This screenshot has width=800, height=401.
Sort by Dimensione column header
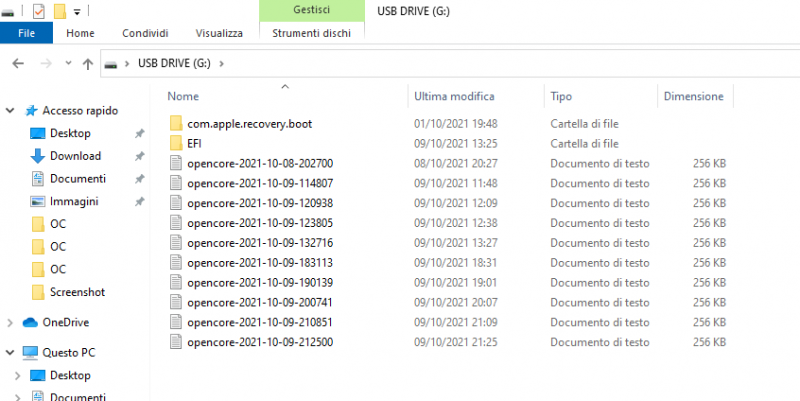click(x=693, y=96)
